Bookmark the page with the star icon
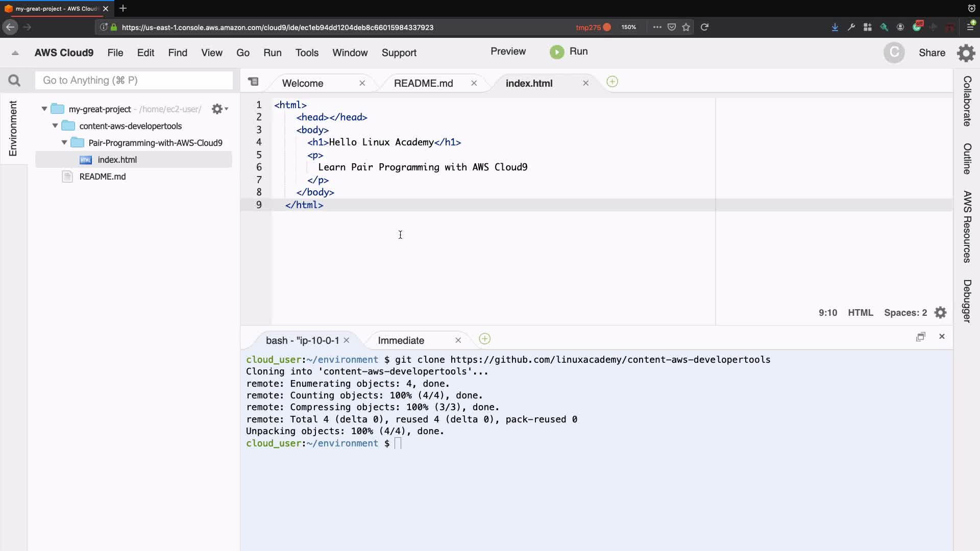This screenshot has height=551, width=980. (x=686, y=27)
